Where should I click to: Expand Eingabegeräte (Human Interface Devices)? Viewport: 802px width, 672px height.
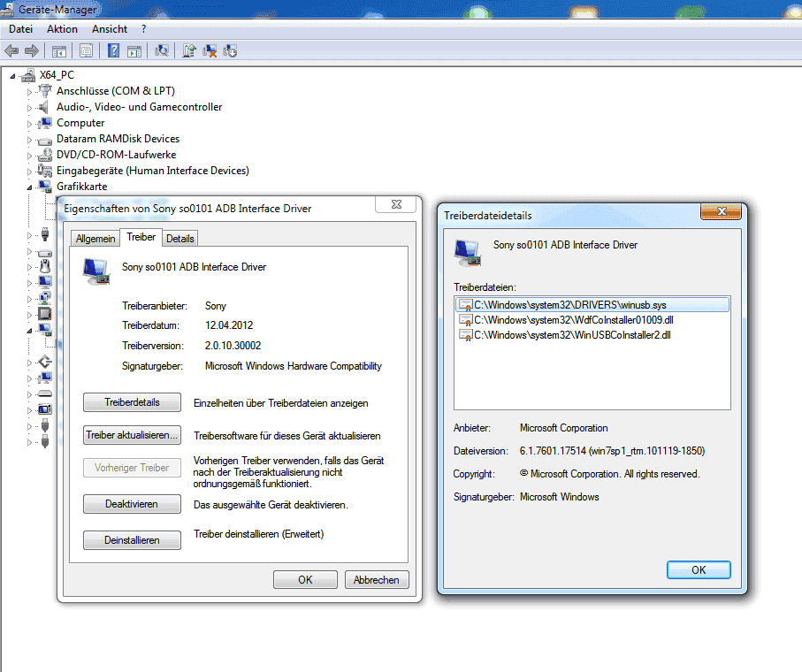[30, 172]
